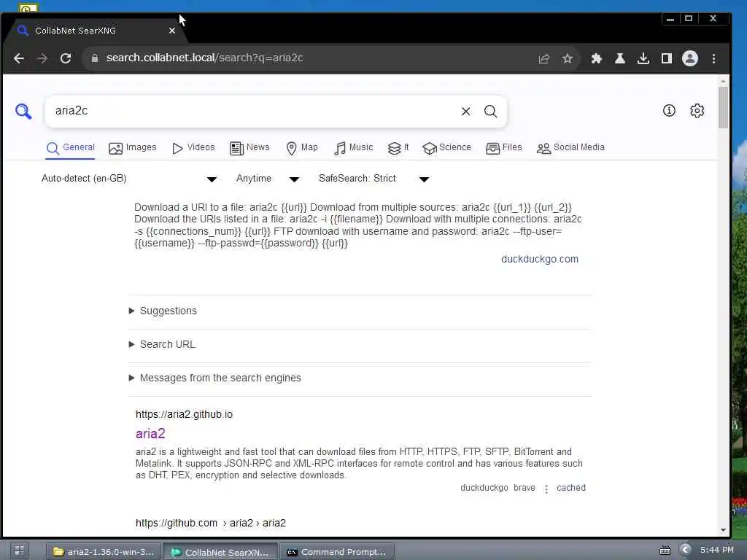The height and width of the screenshot is (560, 747).
Task: Click the lock site info icon
Action: coord(95,58)
